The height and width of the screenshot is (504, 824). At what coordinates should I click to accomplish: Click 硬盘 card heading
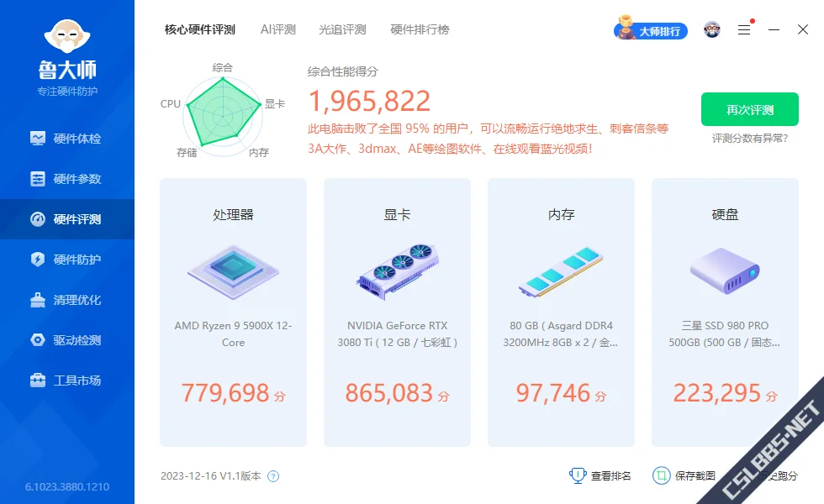click(725, 215)
